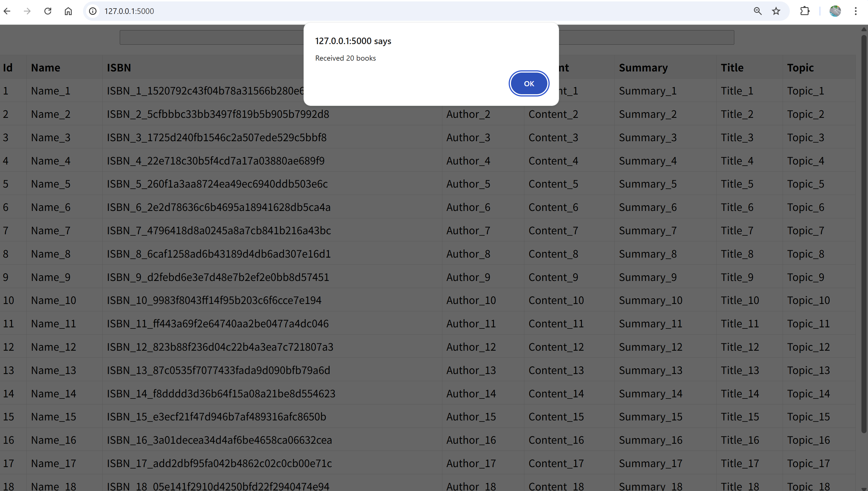Click the search input above the table
868x491 pixels.
point(212,38)
